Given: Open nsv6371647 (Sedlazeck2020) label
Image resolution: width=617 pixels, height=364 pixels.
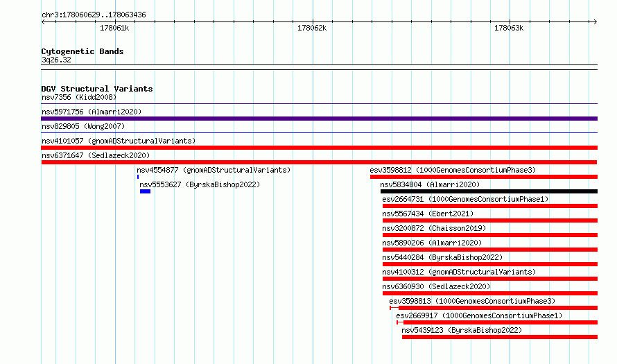Looking at the screenshot, I should click(96, 155).
